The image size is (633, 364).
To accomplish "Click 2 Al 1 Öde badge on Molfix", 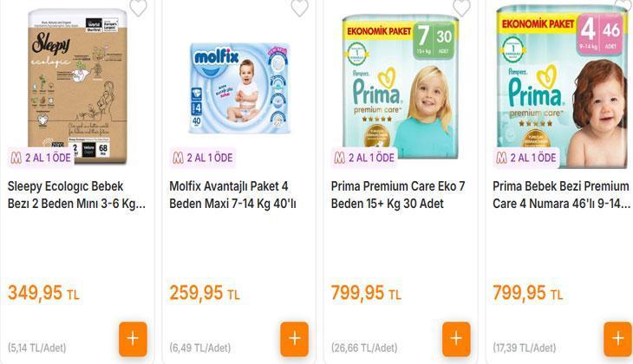I will (203, 158).
